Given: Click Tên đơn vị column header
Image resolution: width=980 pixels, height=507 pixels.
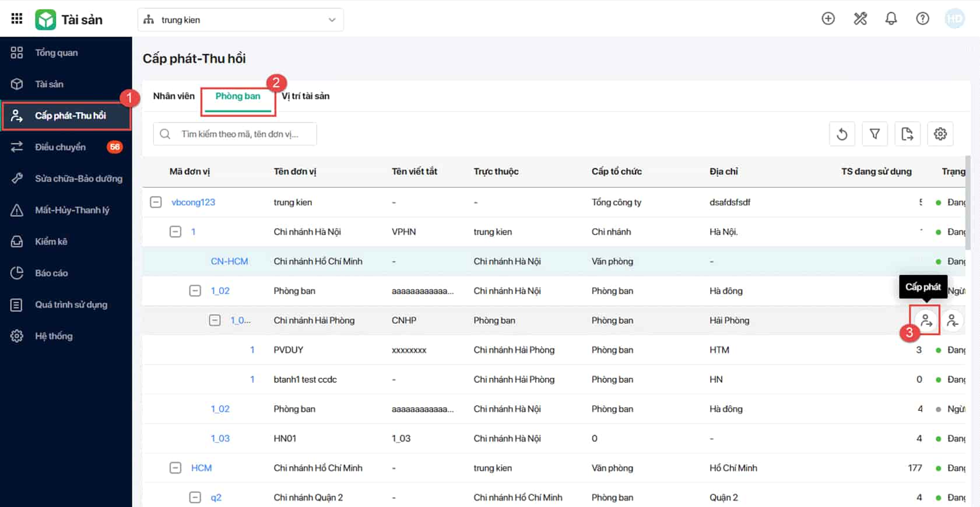Looking at the screenshot, I should click(x=295, y=172).
